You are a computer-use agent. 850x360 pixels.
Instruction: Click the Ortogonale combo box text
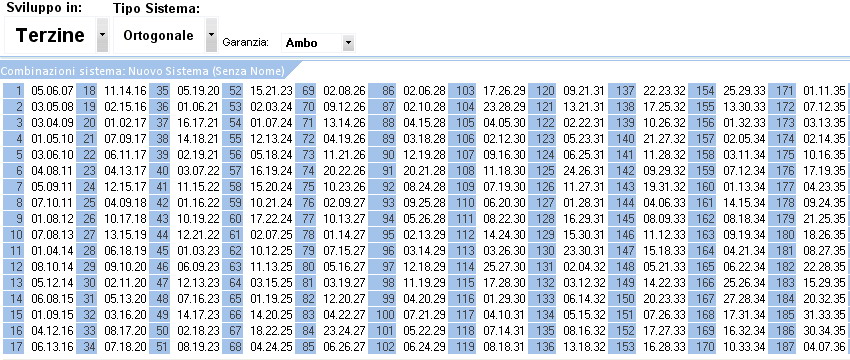coord(159,35)
